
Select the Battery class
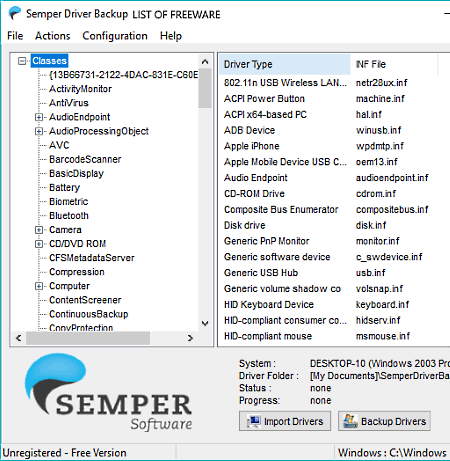click(64, 188)
